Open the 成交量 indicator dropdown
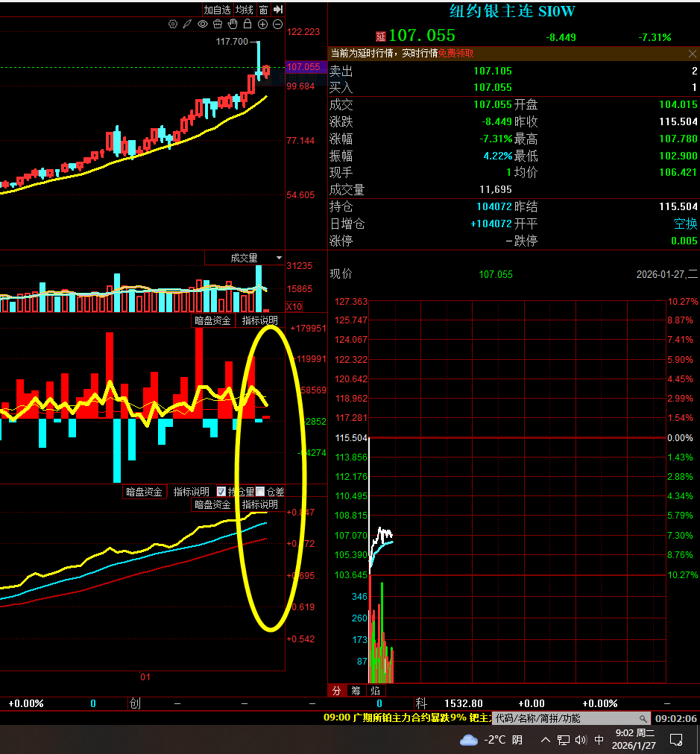Image resolution: width=700 pixels, height=754 pixels. (x=245, y=259)
